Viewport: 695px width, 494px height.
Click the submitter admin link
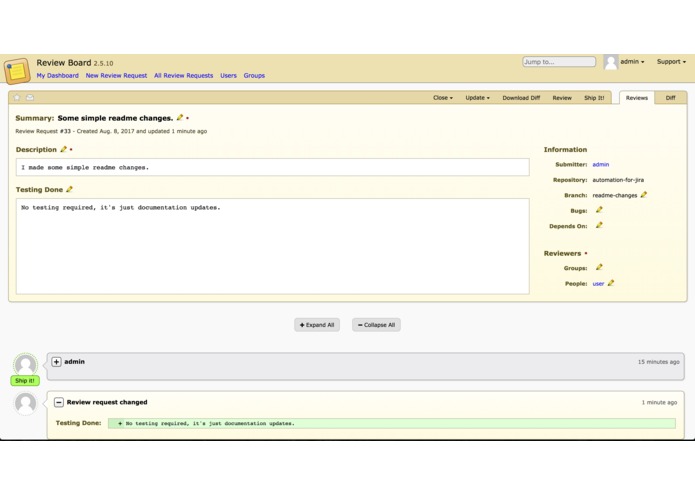(601, 164)
